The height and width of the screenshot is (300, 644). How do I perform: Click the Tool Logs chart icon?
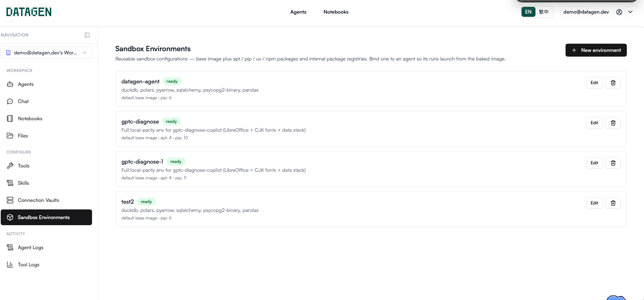(10, 265)
